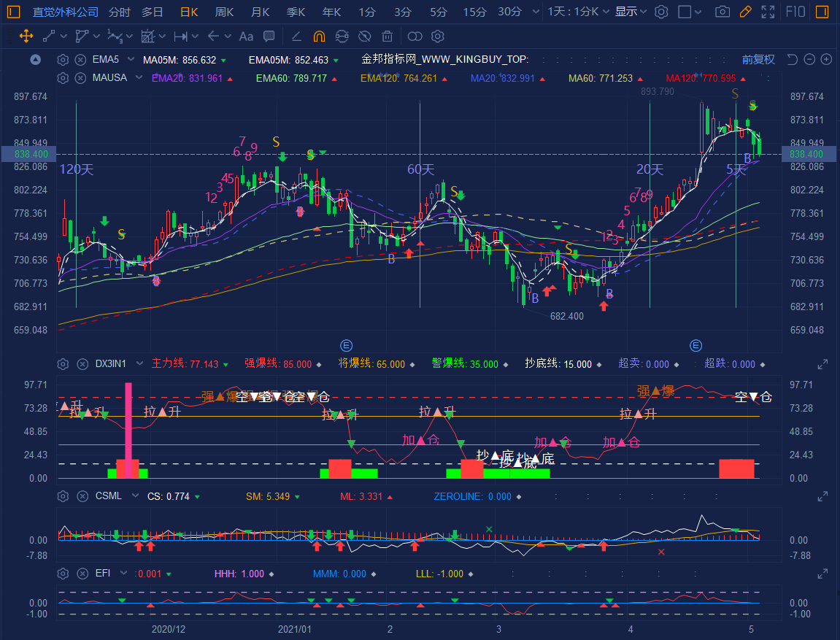This screenshot has width=840, height=640.
Task: Remove the DX3IN1 indicator
Action: pyautogui.click(x=82, y=364)
